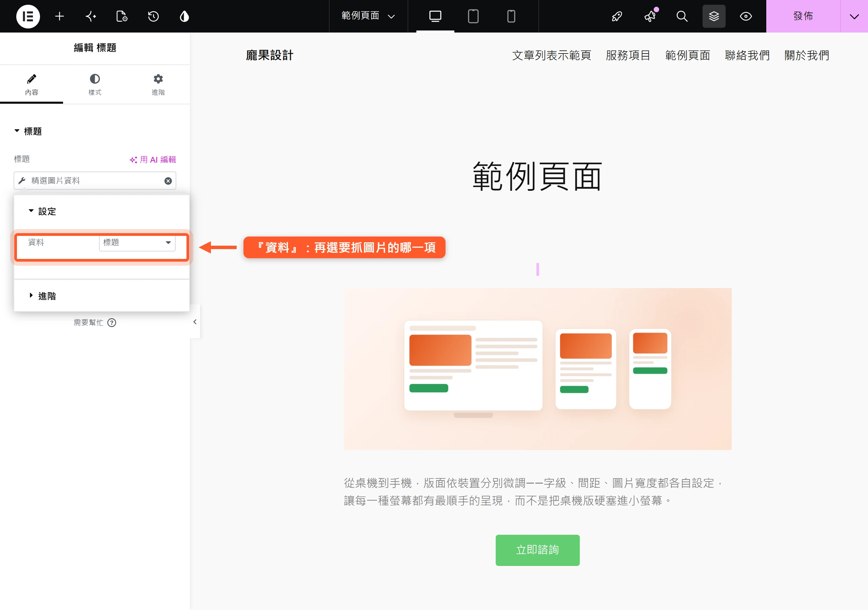Switch to tablet preview mode

(x=473, y=16)
